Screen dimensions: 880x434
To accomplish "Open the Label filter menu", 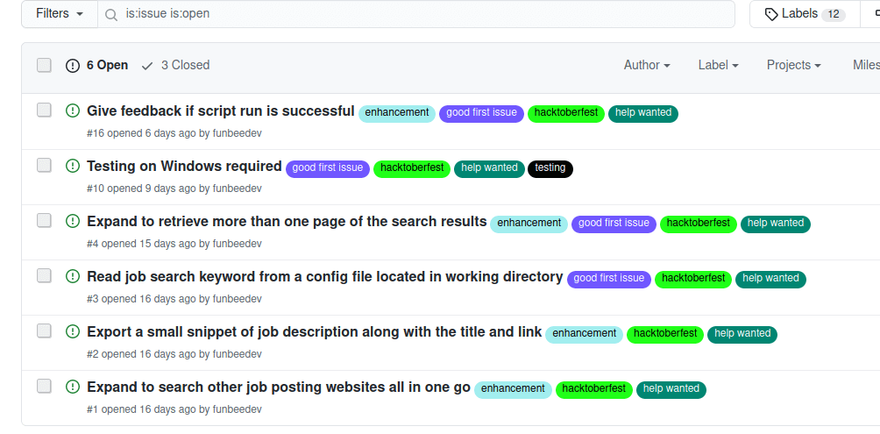I will (x=718, y=65).
